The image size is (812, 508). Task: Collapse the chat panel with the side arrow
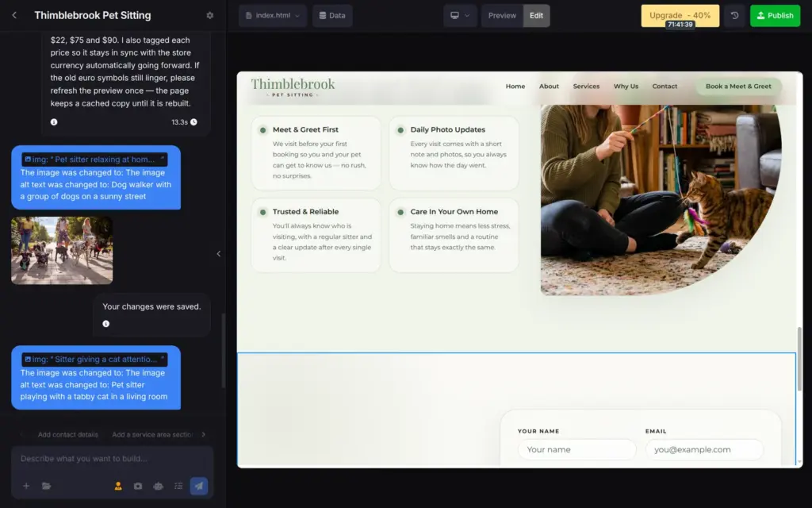point(219,254)
